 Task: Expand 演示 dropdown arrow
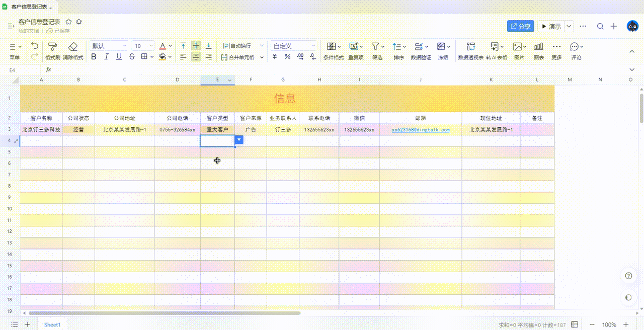569,26
